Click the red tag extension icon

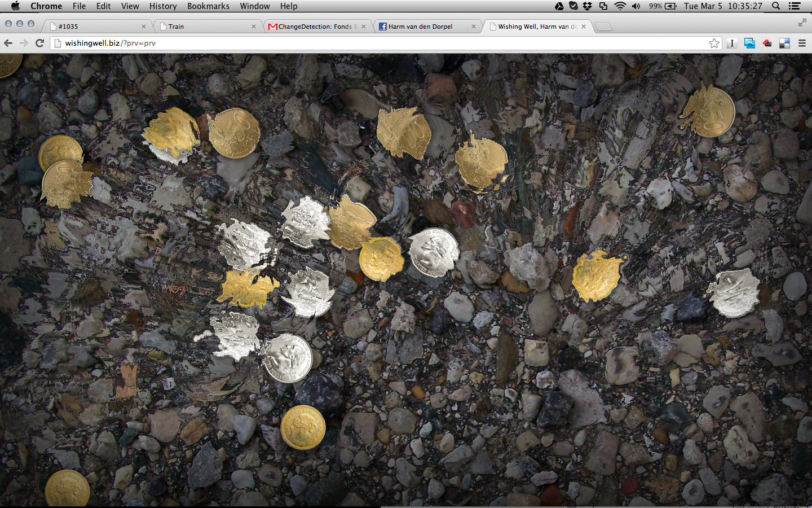click(x=767, y=43)
